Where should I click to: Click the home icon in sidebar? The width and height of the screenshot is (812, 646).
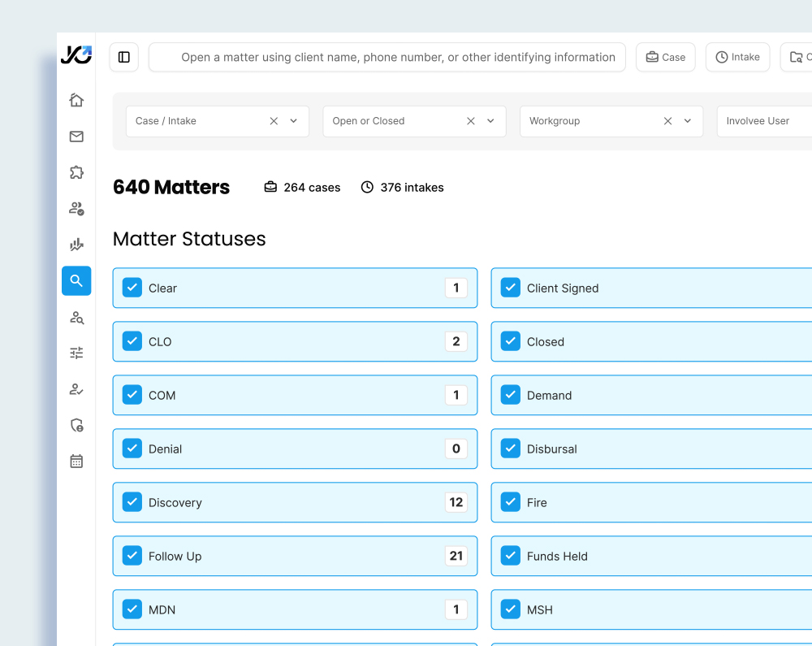point(76,100)
